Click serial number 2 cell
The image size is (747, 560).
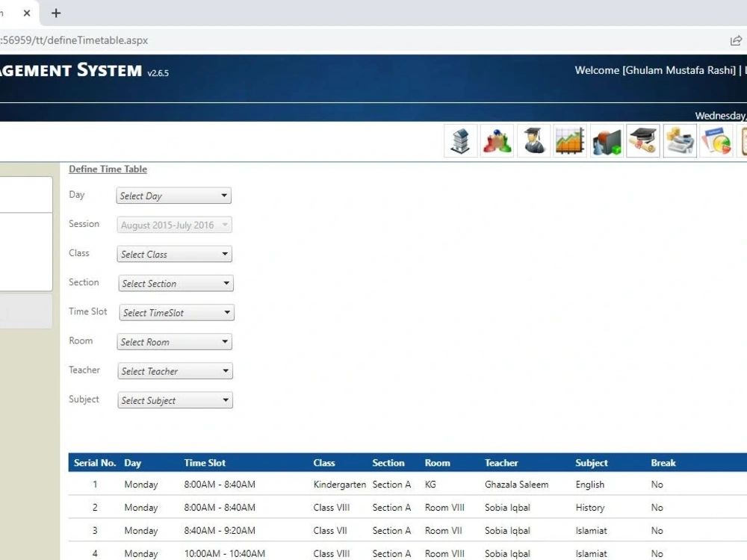[x=95, y=508]
